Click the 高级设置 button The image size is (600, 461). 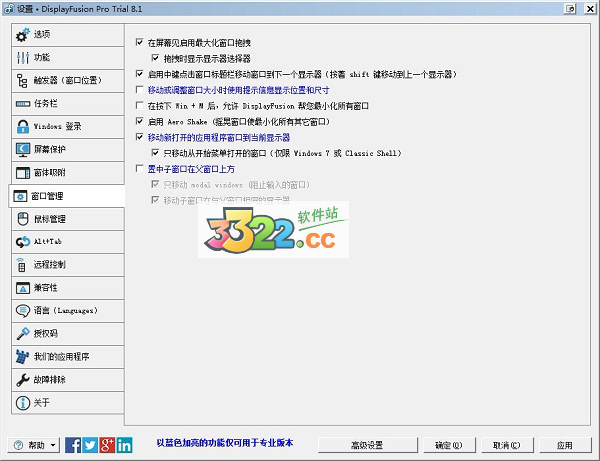[x=367, y=445]
